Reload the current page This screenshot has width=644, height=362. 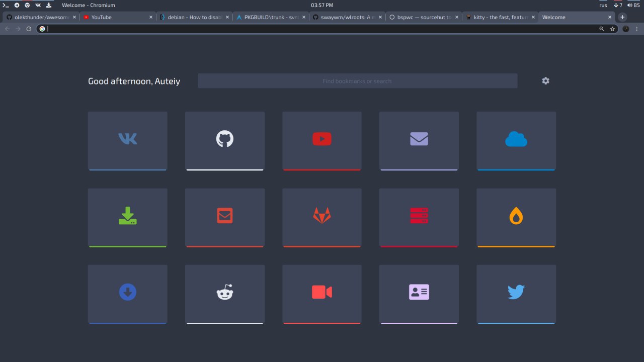point(29,29)
